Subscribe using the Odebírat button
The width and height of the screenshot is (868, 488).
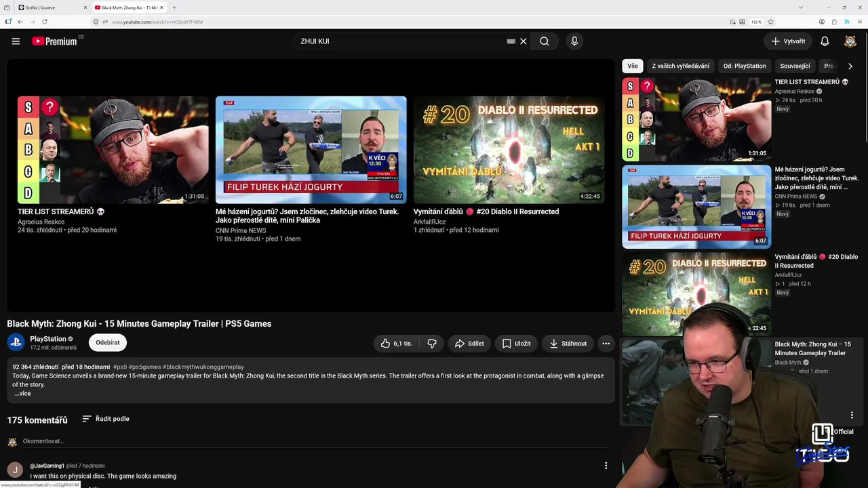coord(107,343)
